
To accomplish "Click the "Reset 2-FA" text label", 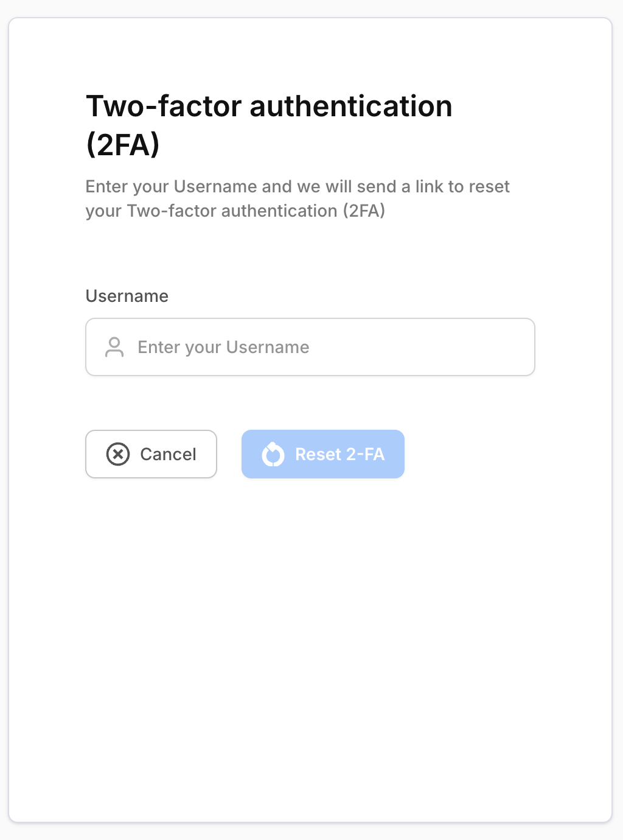I will (339, 454).
